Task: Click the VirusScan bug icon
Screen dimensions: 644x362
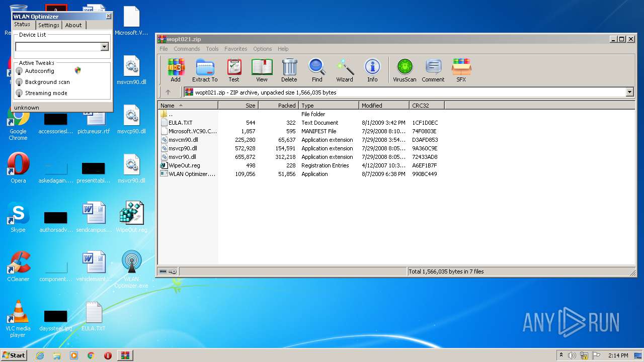Action: click(405, 70)
